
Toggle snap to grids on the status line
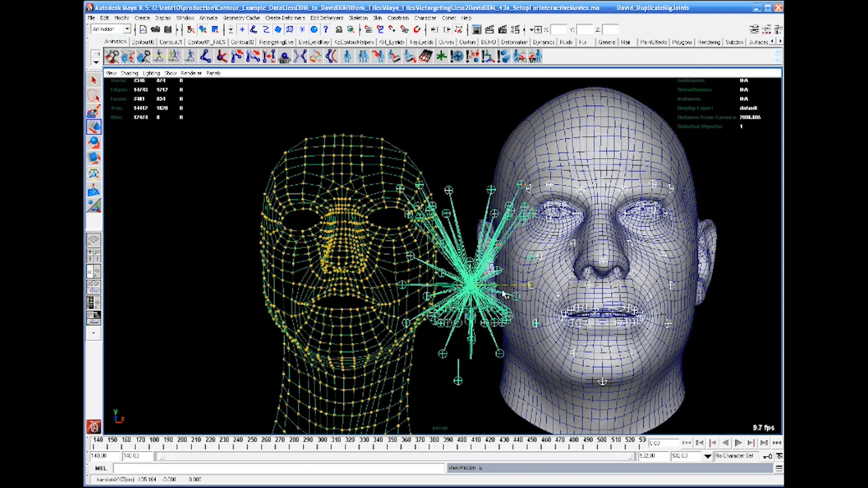click(x=368, y=29)
